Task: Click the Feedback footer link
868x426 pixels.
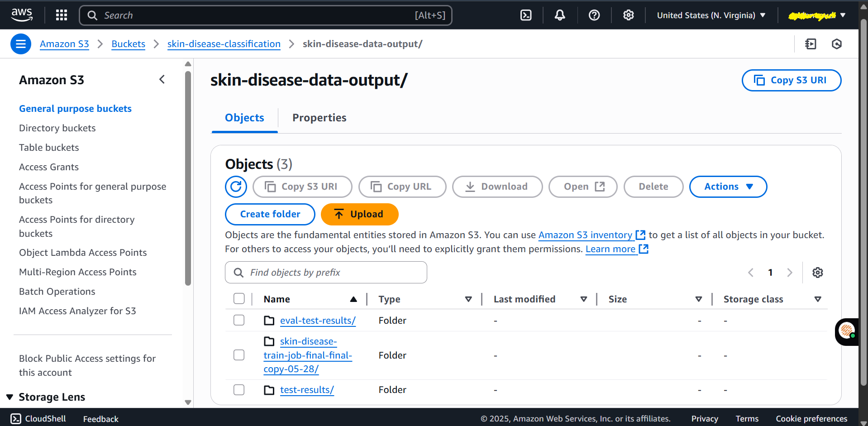Action: [x=100, y=419]
